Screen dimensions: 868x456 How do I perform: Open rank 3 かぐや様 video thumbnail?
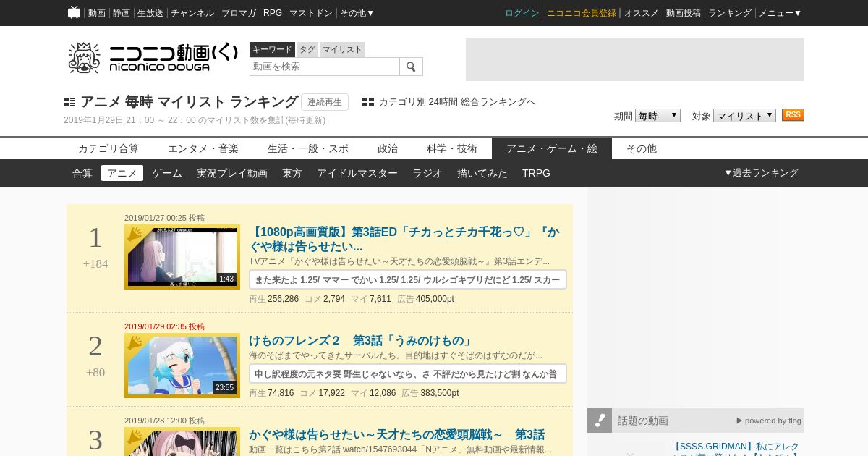[182, 442]
